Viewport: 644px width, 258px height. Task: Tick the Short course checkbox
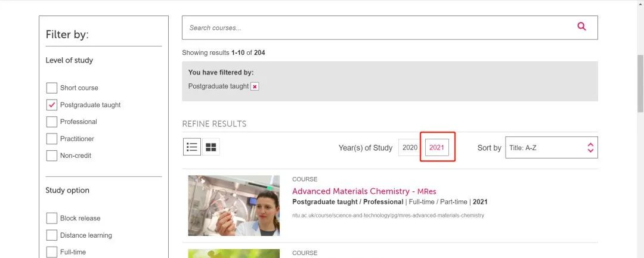pyautogui.click(x=52, y=88)
